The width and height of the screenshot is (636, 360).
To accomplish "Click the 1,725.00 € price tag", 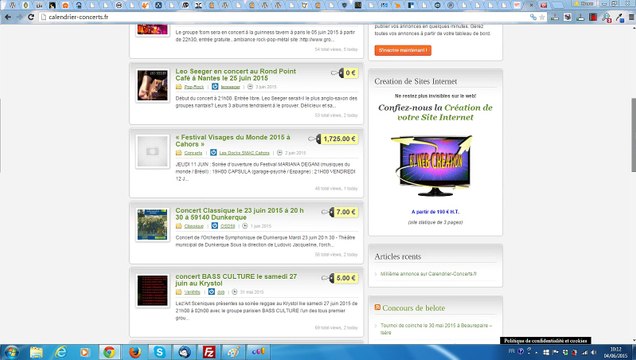I will coord(333,139).
